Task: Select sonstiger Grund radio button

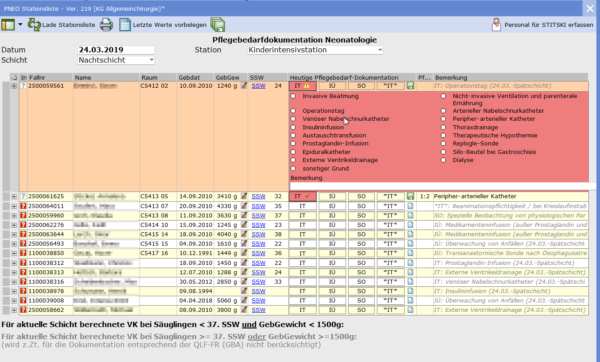Action: click(x=293, y=168)
